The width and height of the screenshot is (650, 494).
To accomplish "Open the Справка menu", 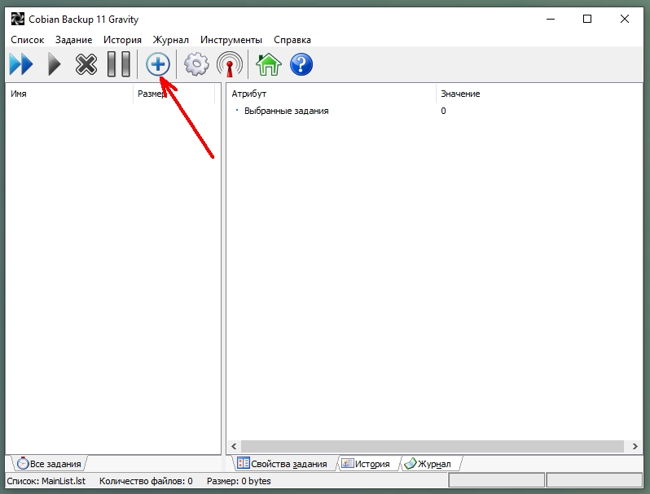I will tap(292, 40).
